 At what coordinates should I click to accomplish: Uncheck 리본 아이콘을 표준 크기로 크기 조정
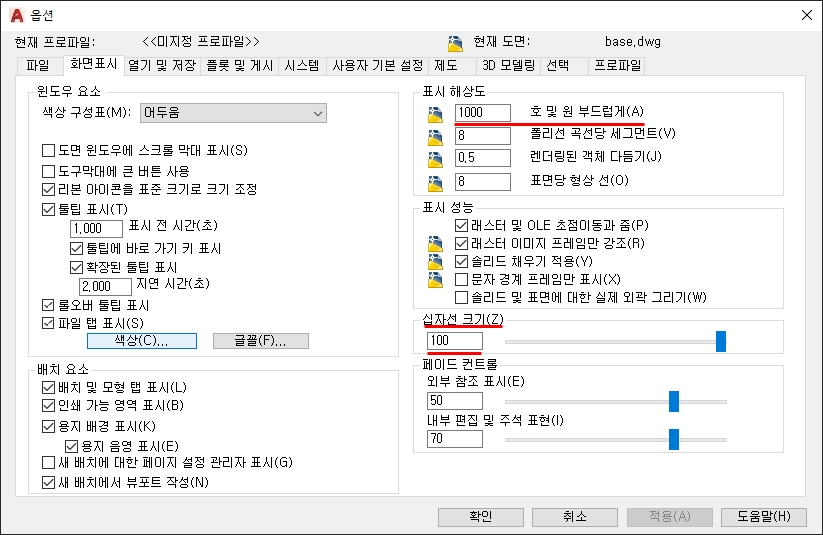click(48, 189)
